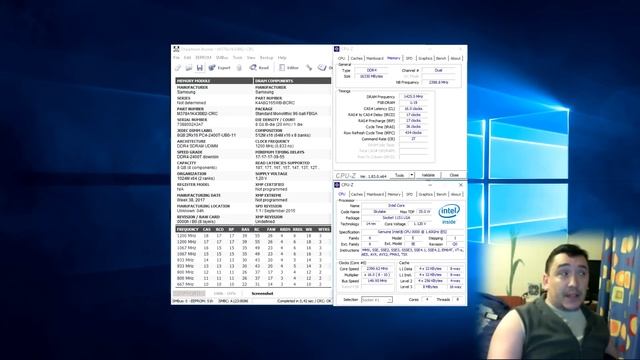Switch to Graphics tab in lower CPU-Z window
The height and width of the screenshot is (360, 640).
point(425,194)
